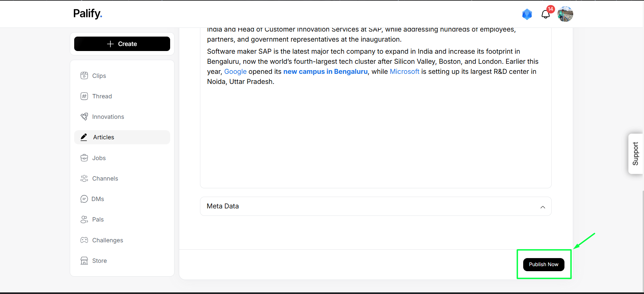Click the Create button
Image resolution: width=644 pixels, height=294 pixels.
[x=122, y=44]
